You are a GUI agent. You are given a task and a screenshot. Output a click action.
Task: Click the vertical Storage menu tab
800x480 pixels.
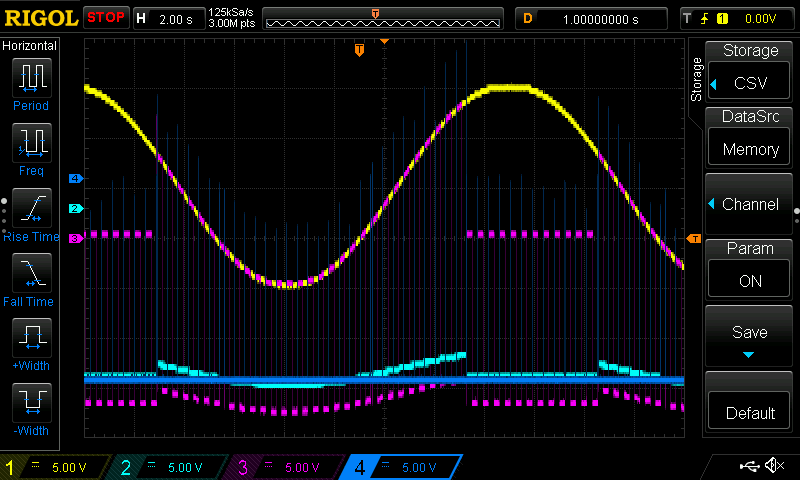(696, 80)
